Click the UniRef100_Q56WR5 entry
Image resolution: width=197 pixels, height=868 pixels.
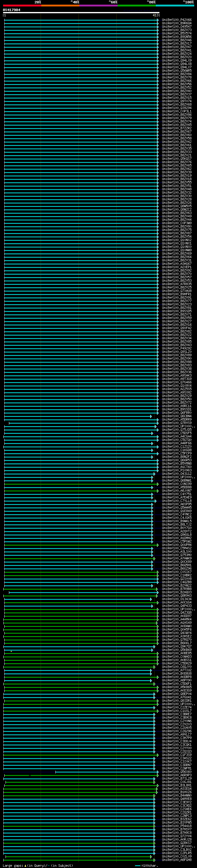176,71
